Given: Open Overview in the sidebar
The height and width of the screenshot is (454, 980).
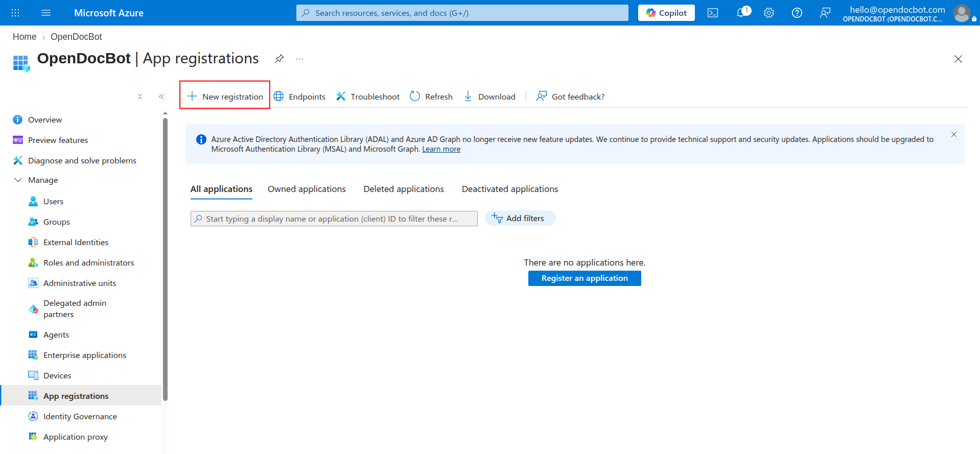Looking at the screenshot, I should pos(37,120).
